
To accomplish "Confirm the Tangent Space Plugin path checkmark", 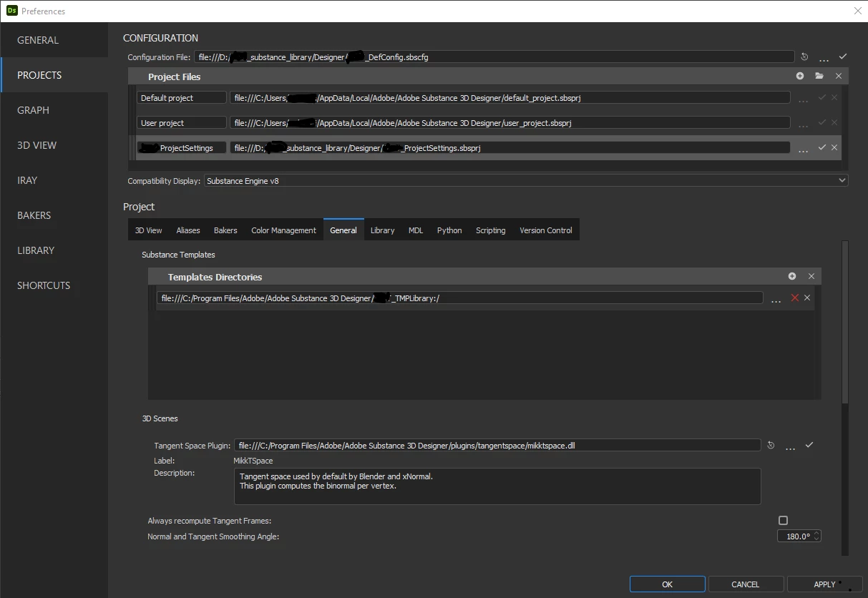I will coord(809,445).
